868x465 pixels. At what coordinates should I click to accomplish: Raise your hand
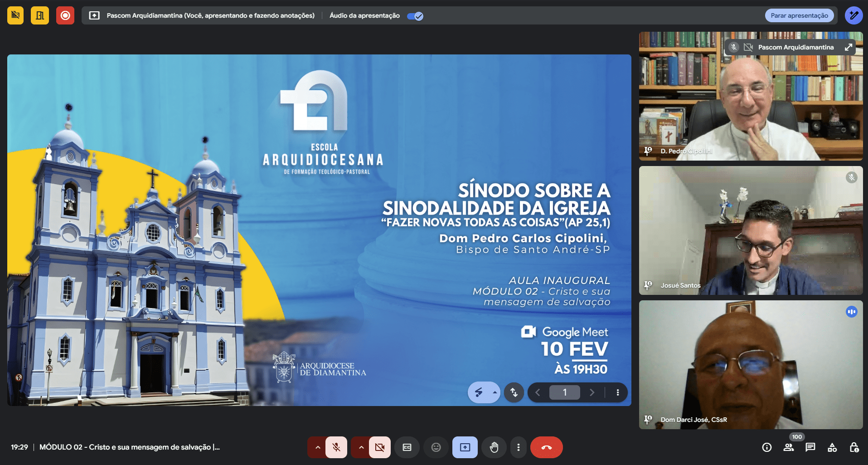(x=494, y=447)
